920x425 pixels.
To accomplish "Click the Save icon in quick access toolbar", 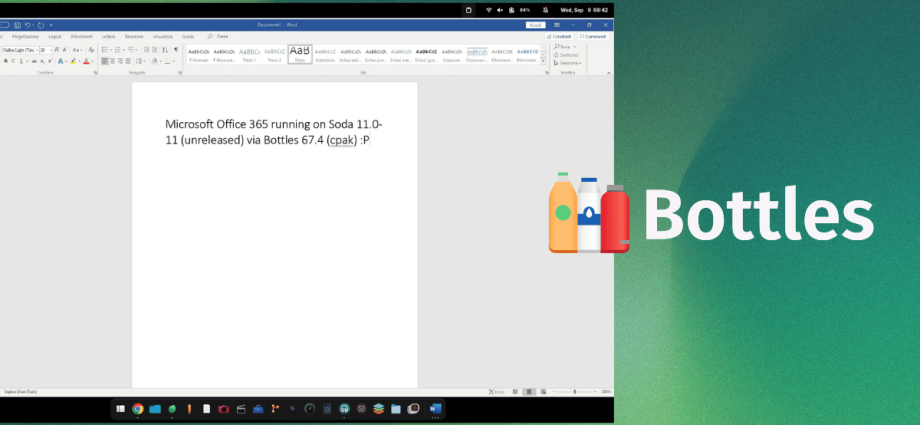I will tap(18, 25).
